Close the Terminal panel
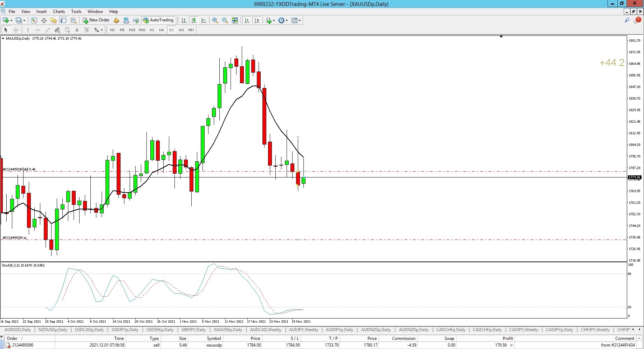Screen dimensions: 644x349 [x=2, y=337]
